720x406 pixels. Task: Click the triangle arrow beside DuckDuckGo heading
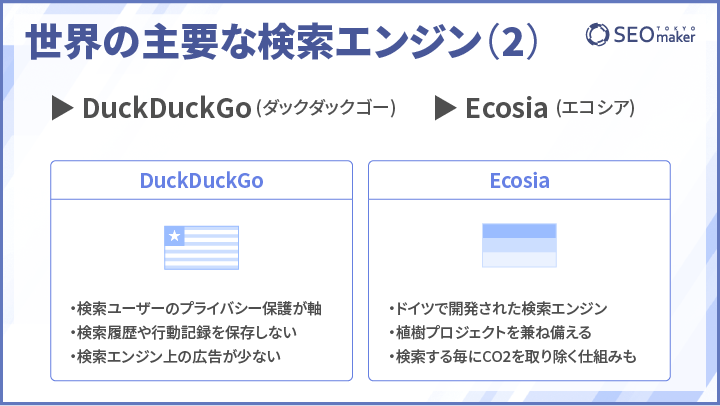pyautogui.click(x=62, y=108)
